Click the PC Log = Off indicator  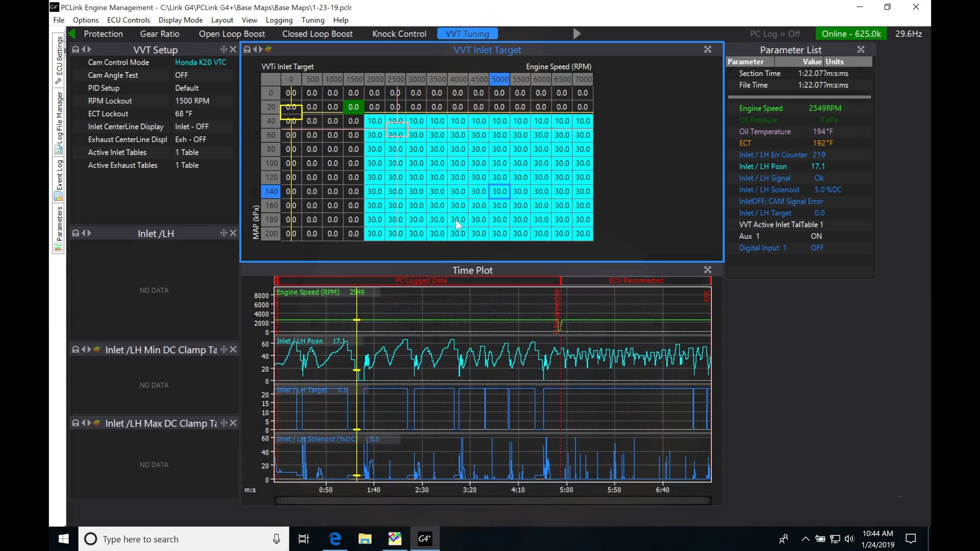pos(775,34)
